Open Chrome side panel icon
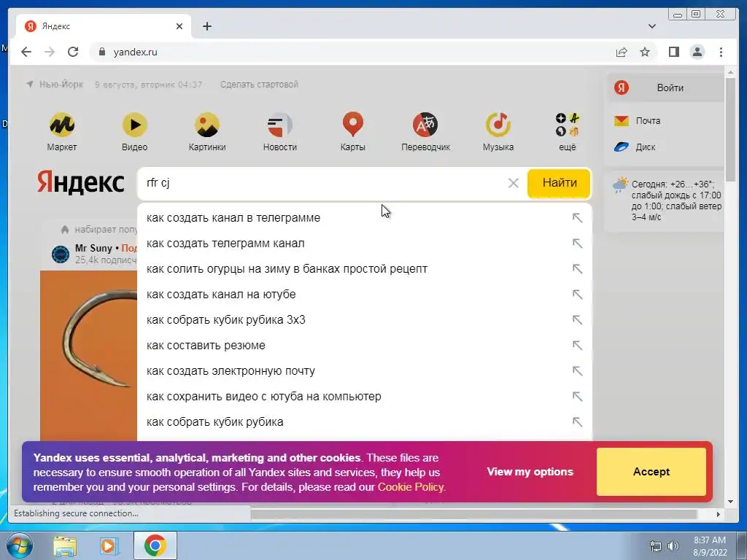Image resolution: width=747 pixels, height=560 pixels. 673,52
